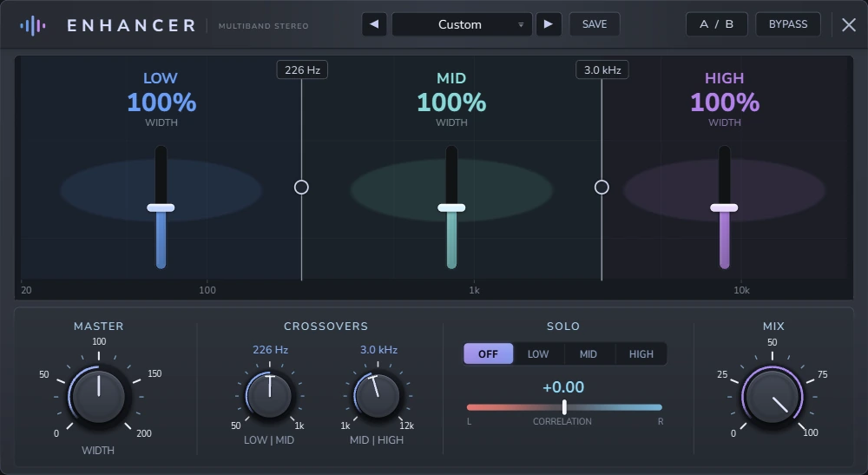Toggle the BYPASS button

[x=788, y=24]
